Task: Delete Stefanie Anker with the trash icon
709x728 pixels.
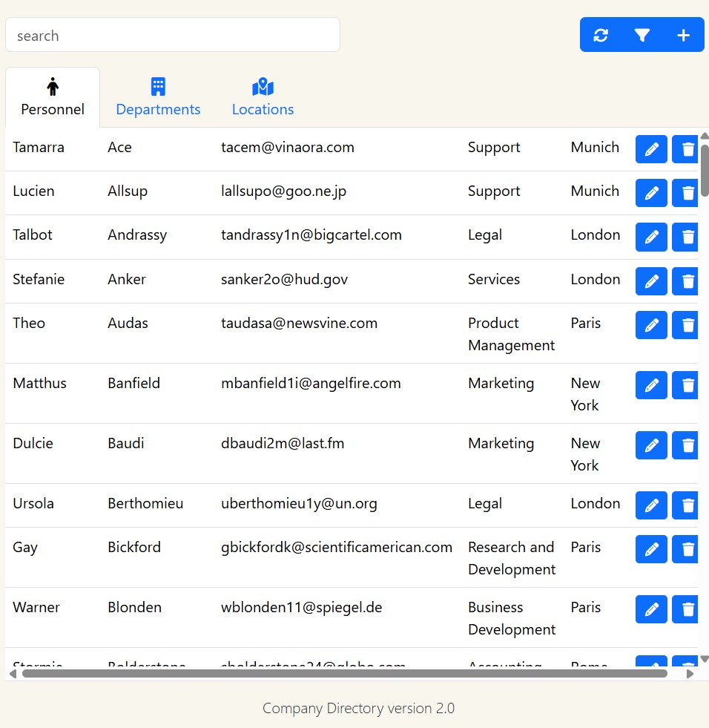Action: (686, 281)
